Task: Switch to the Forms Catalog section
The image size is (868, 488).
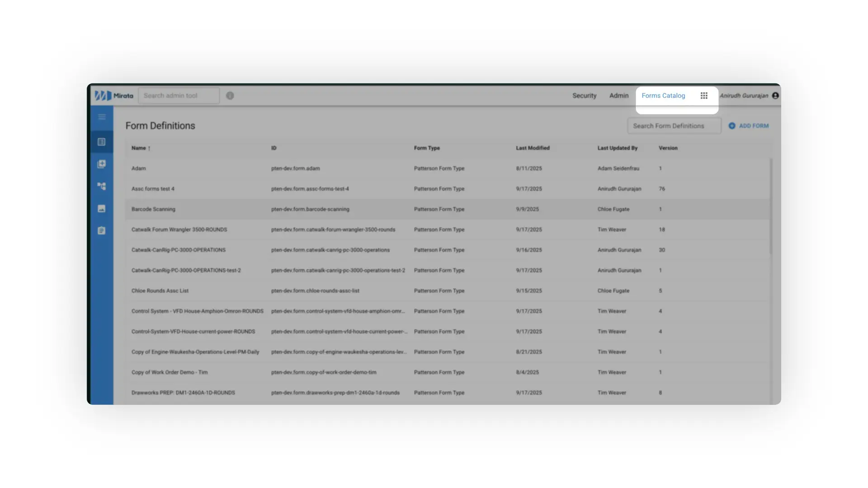Action: pos(663,95)
